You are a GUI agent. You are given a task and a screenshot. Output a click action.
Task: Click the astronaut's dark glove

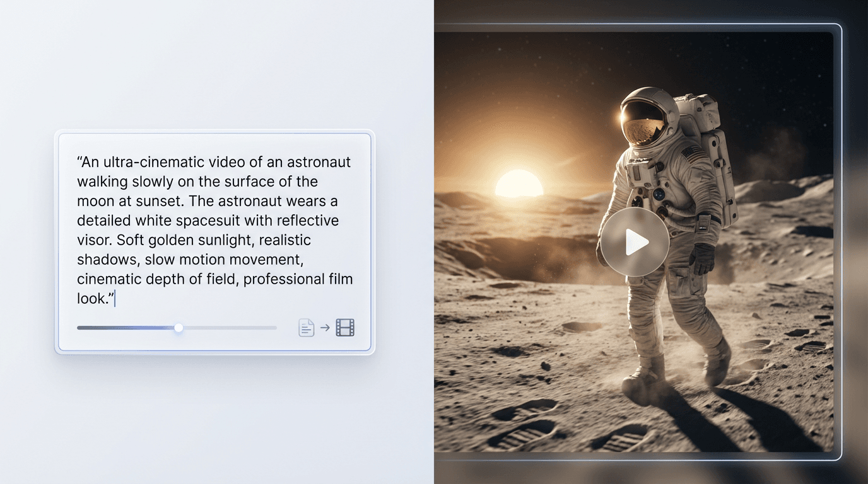coord(702,257)
